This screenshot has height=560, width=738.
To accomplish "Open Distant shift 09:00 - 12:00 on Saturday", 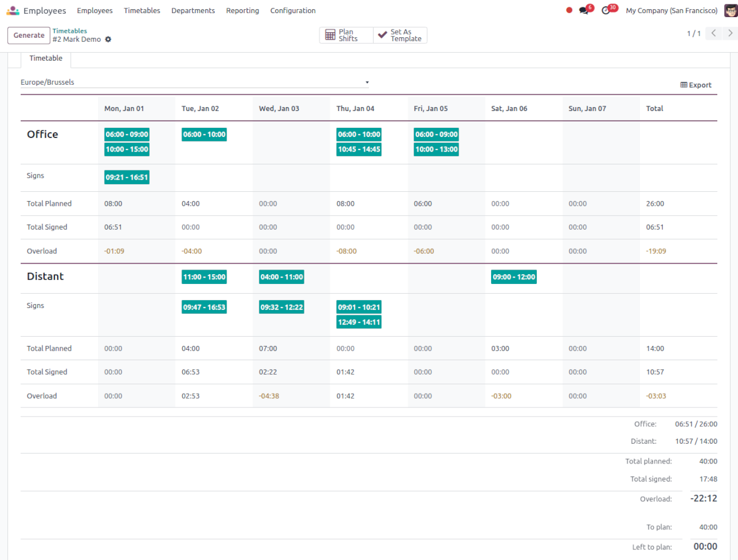I will (x=514, y=277).
